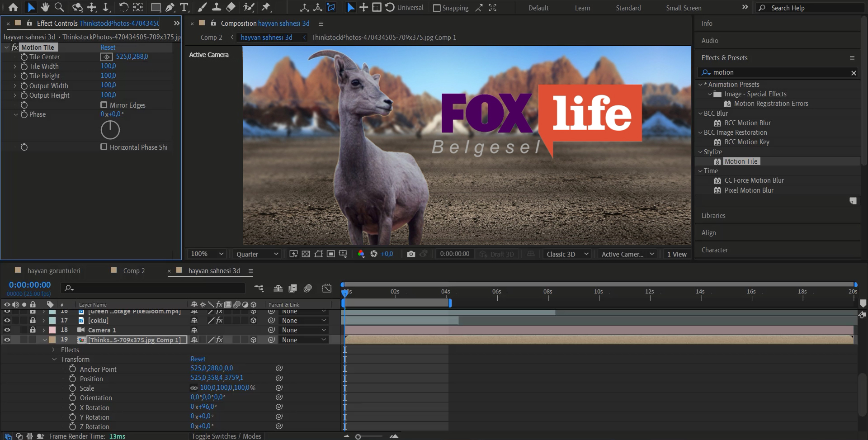This screenshot has width=868, height=440.
Task: Open the Libraries panel
Action: [713, 216]
